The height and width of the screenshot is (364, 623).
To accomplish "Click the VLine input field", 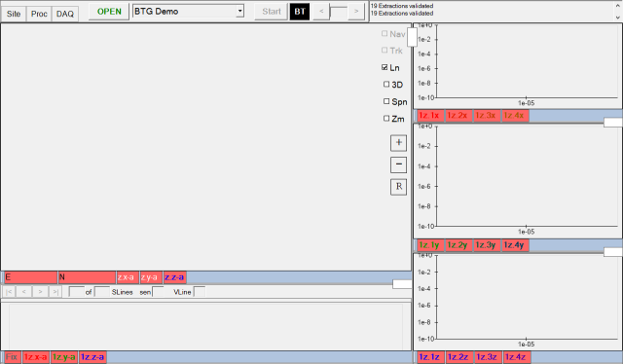I will [x=199, y=292].
